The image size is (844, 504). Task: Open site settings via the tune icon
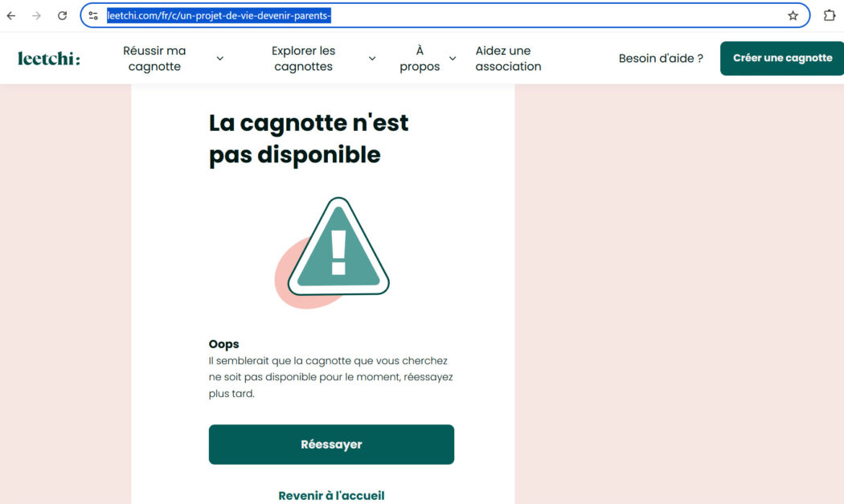point(92,14)
